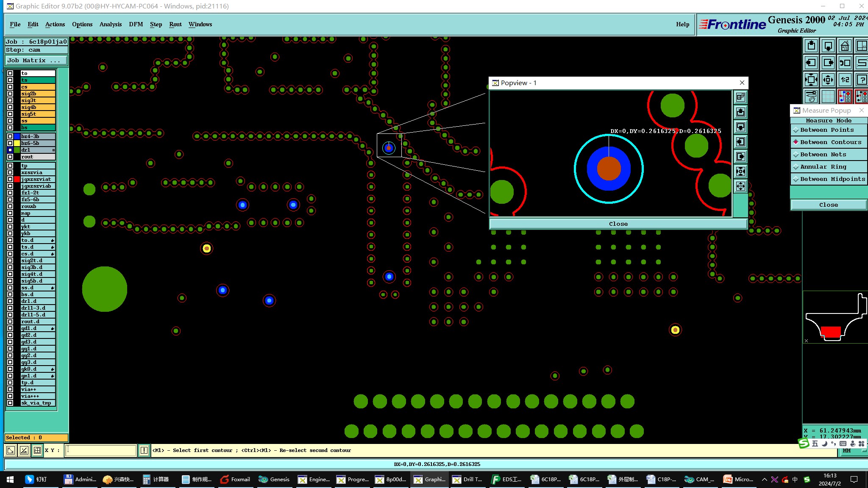
Task: Close the Measure Popup via Close button
Action: point(828,205)
